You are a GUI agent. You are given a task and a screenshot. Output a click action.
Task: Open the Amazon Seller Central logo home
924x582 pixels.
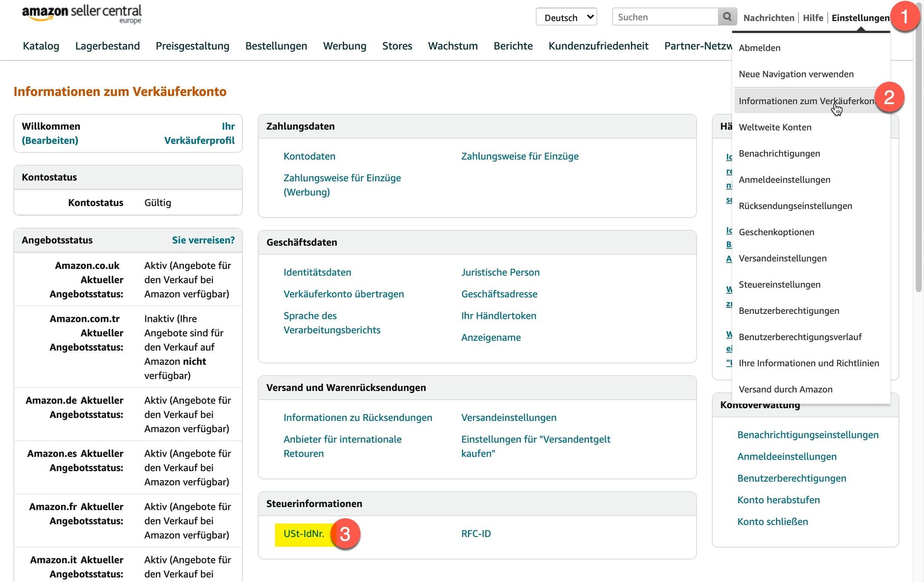click(x=82, y=14)
